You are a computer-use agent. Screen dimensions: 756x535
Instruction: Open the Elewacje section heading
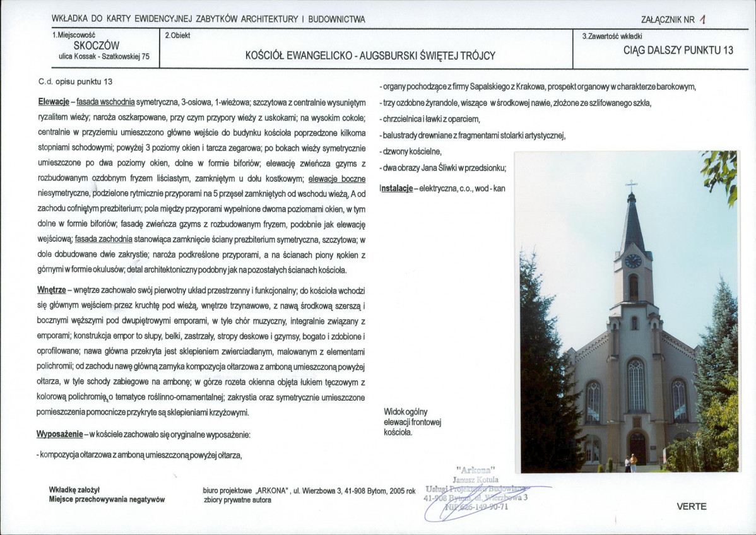point(52,101)
